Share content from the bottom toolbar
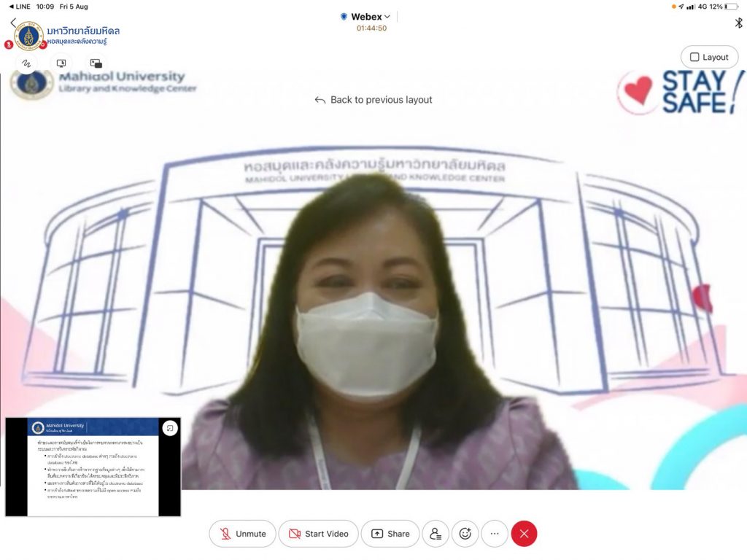The image size is (747, 560). point(390,534)
